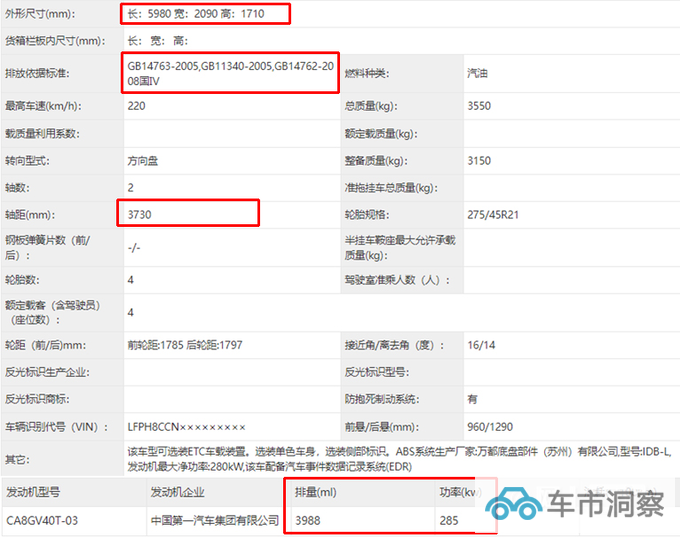
Task: Select the tire count value 4
Action: pyautogui.click(x=131, y=280)
